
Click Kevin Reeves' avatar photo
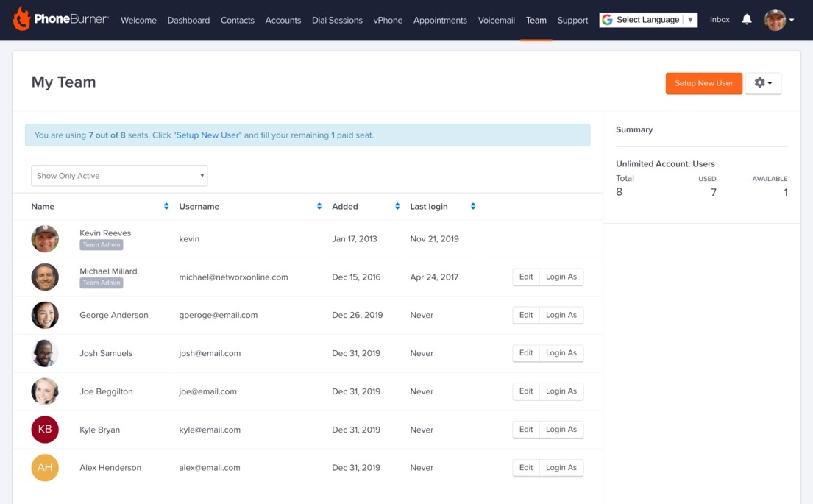pyautogui.click(x=45, y=239)
